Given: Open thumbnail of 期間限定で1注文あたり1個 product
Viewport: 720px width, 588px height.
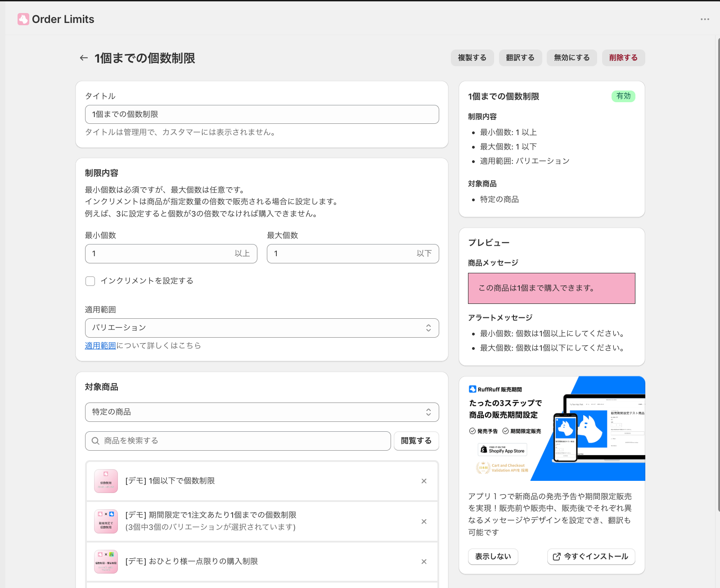Looking at the screenshot, I should pos(106,521).
